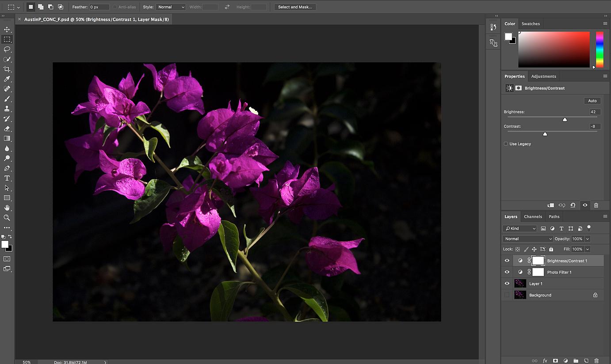Image resolution: width=611 pixels, height=364 pixels.
Task: Click Subtract from selection mode icon
Action: [x=50, y=7]
